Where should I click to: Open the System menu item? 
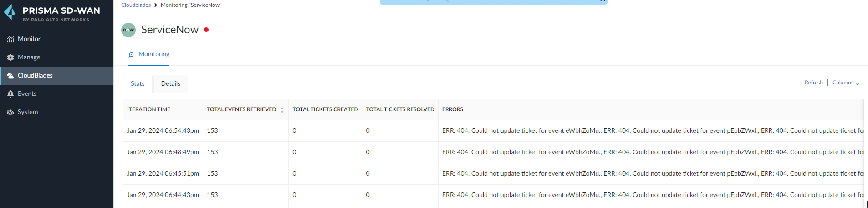[28, 112]
